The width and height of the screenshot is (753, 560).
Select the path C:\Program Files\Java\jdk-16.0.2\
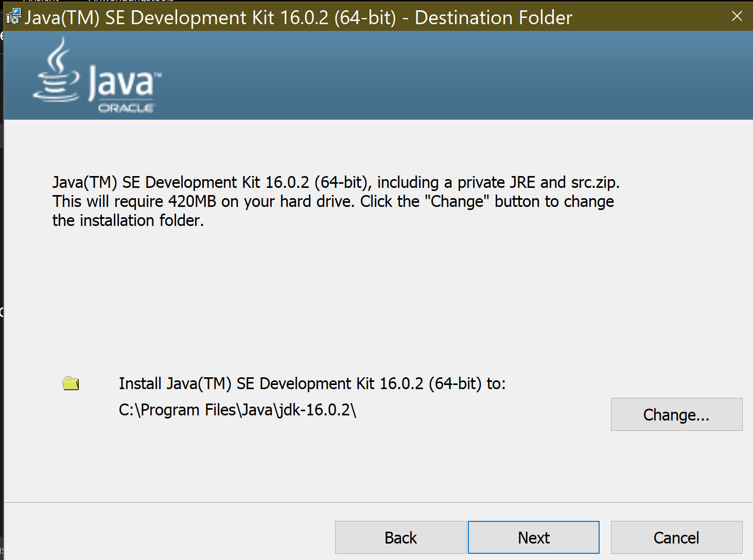(x=237, y=410)
